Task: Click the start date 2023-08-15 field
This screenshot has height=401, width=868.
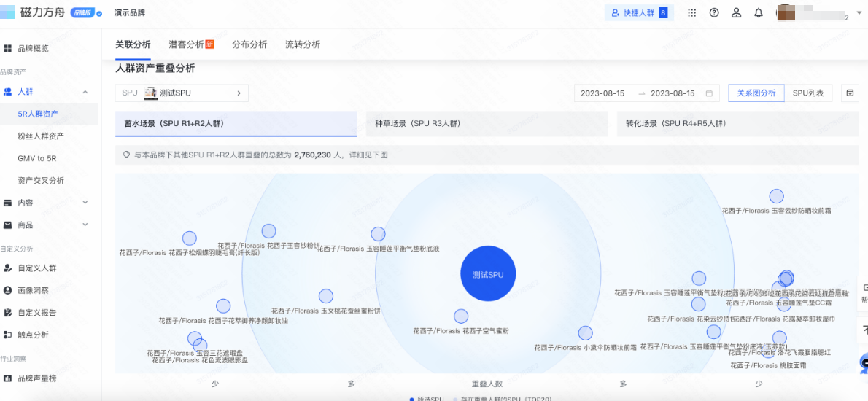Action: (602, 93)
